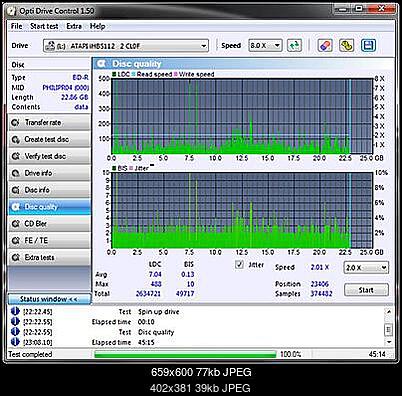Click the Position value 23406
The height and width of the screenshot is (396, 402).
[320, 284]
